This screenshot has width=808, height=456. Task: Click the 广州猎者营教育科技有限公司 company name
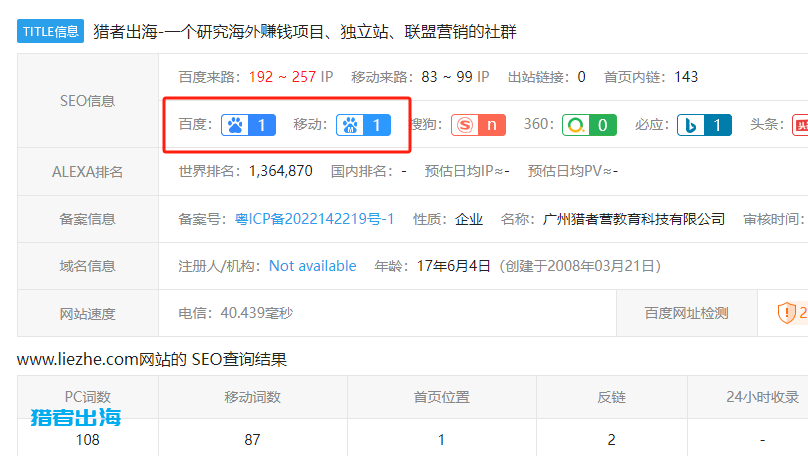click(634, 219)
